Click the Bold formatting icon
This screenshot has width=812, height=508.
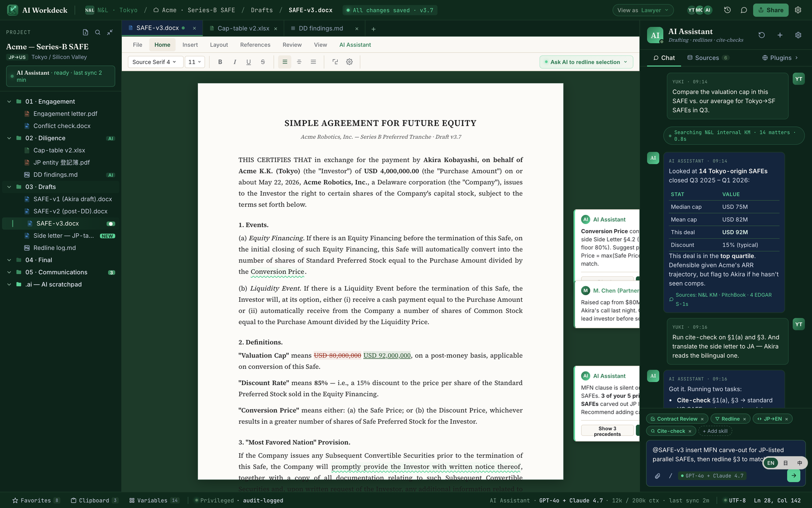tap(220, 62)
